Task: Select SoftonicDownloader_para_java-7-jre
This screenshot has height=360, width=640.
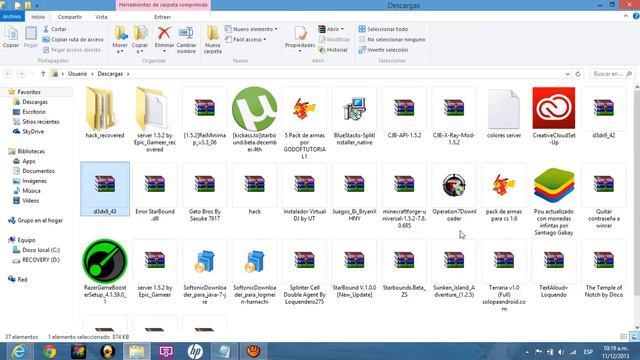Action: [204, 272]
